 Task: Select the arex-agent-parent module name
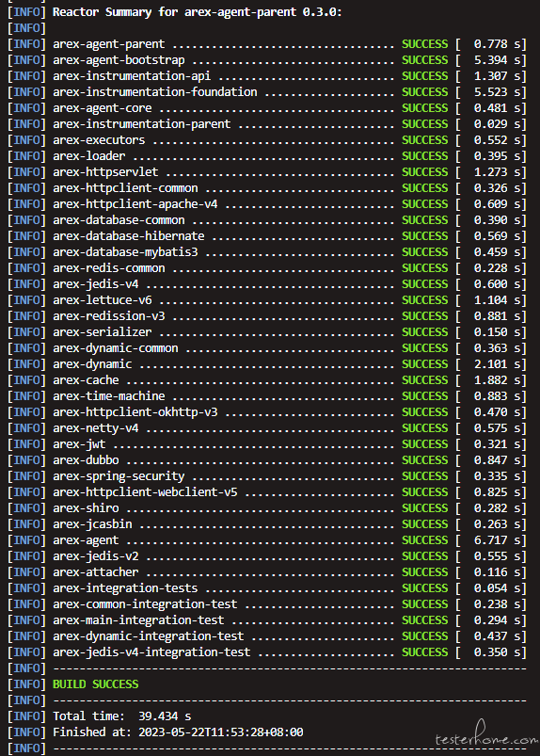point(108,44)
